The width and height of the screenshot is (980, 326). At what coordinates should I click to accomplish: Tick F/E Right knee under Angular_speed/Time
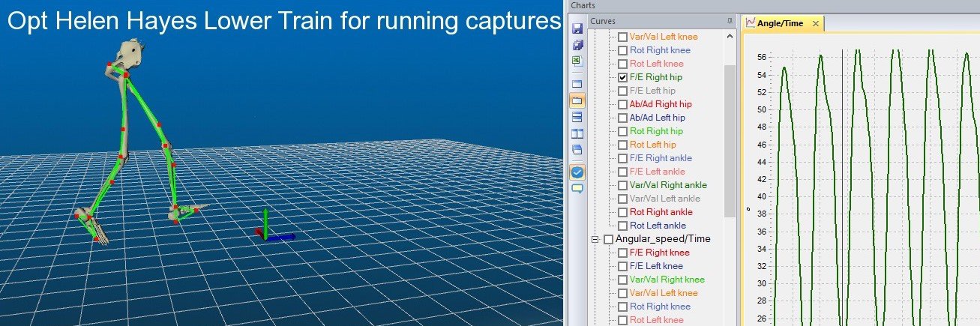click(622, 253)
